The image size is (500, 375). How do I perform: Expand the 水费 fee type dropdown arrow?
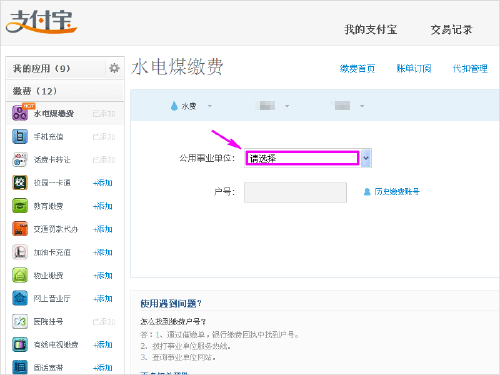coord(210,106)
